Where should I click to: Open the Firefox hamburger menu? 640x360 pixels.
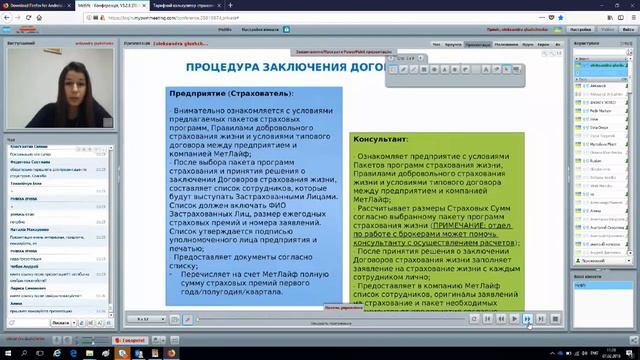[633, 18]
